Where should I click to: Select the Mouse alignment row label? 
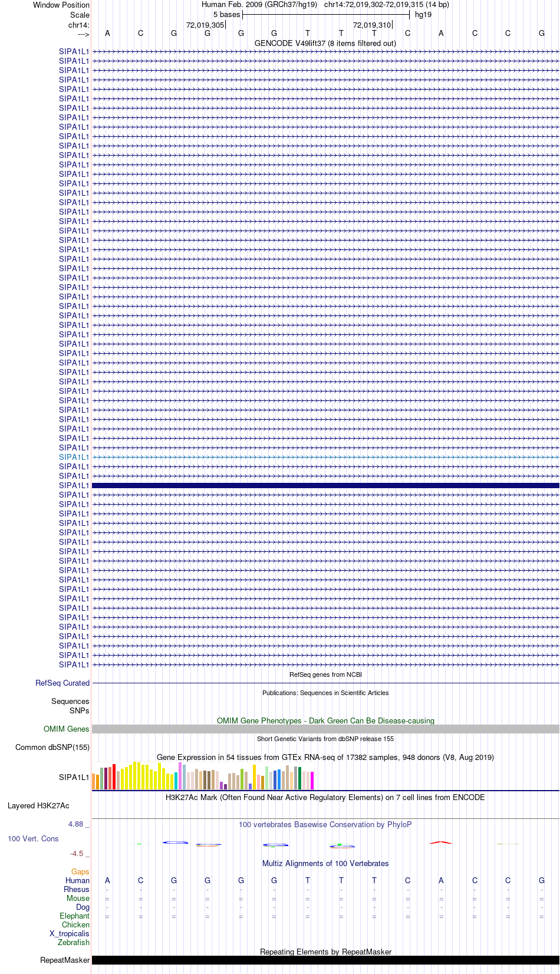click(x=78, y=898)
